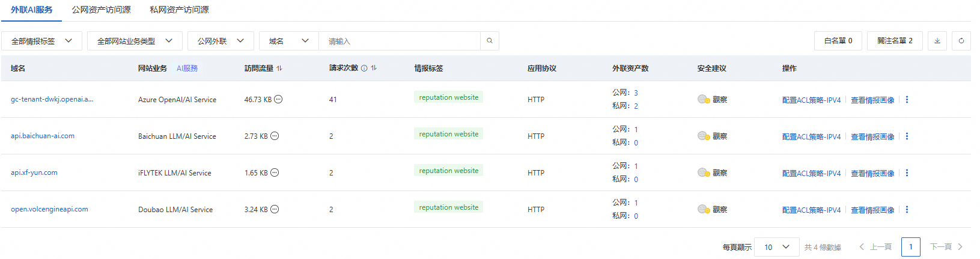Viewport: 980px width, 259px height.
Task: Open more actions for open.volcengineapi.com row
Action: 907,210
